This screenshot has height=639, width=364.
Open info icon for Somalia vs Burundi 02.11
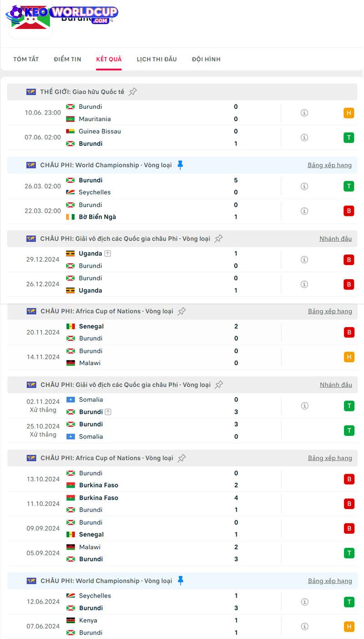[305, 406]
